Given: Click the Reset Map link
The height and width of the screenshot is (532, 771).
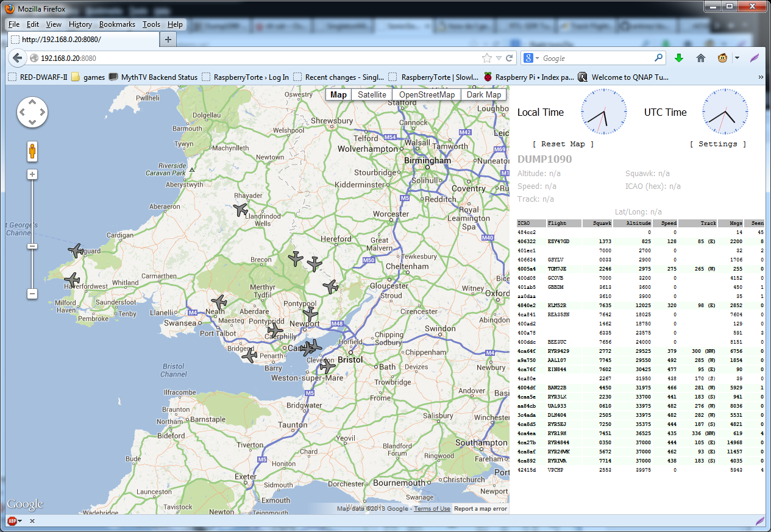Looking at the screenshot, I should tap(563, 144).
